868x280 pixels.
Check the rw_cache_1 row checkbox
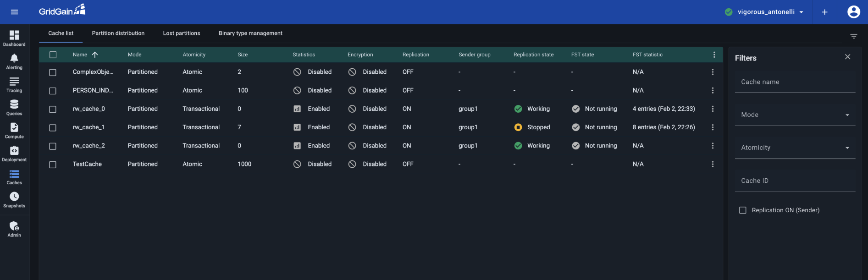53,127
